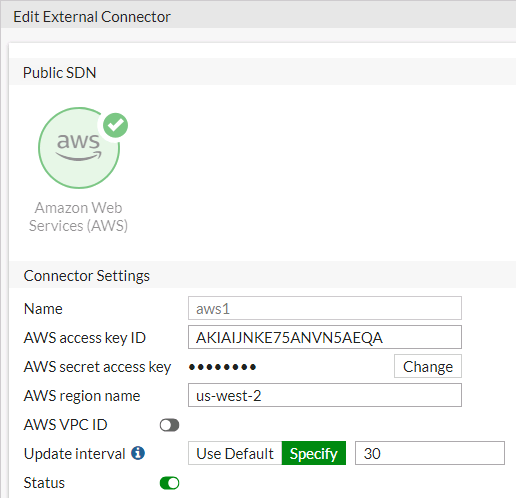Image resolution: width=516 pixels, height=498 pixels.
Task: Click the AWS access key ID label
Action: [85, 338]
